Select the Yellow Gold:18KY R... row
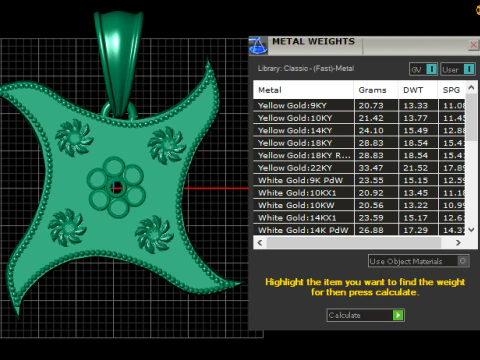The image size is (480, 360). coord(359,155)
